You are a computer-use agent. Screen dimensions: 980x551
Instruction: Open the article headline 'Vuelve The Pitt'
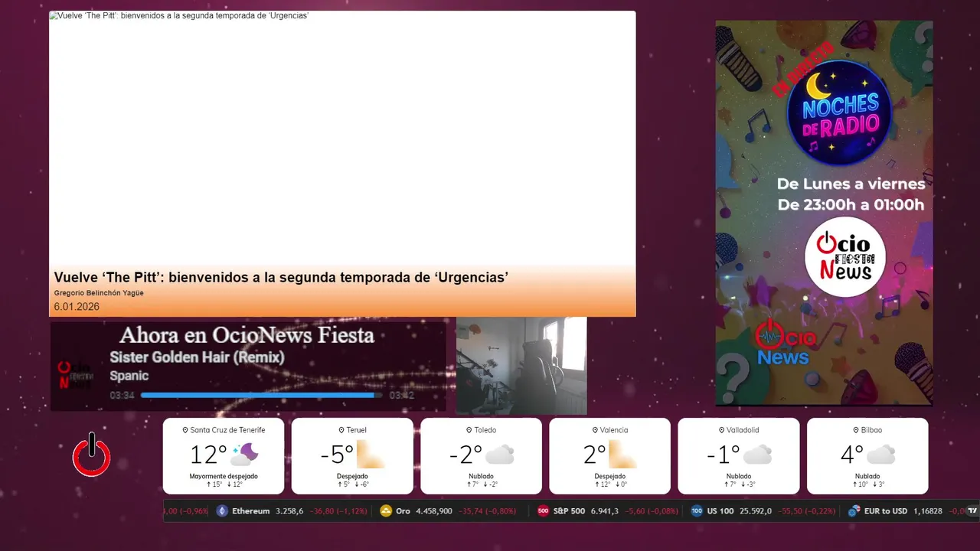click(281, 277)
